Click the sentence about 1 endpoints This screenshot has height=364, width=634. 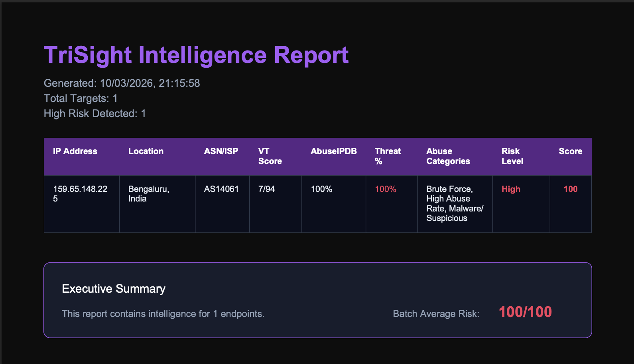point(163,314)
